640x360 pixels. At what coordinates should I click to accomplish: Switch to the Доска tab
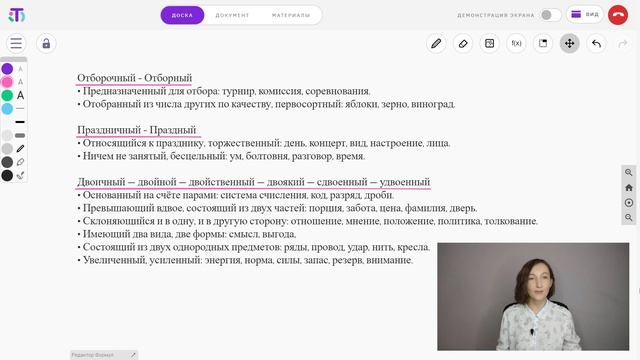(x=182, y=15)
